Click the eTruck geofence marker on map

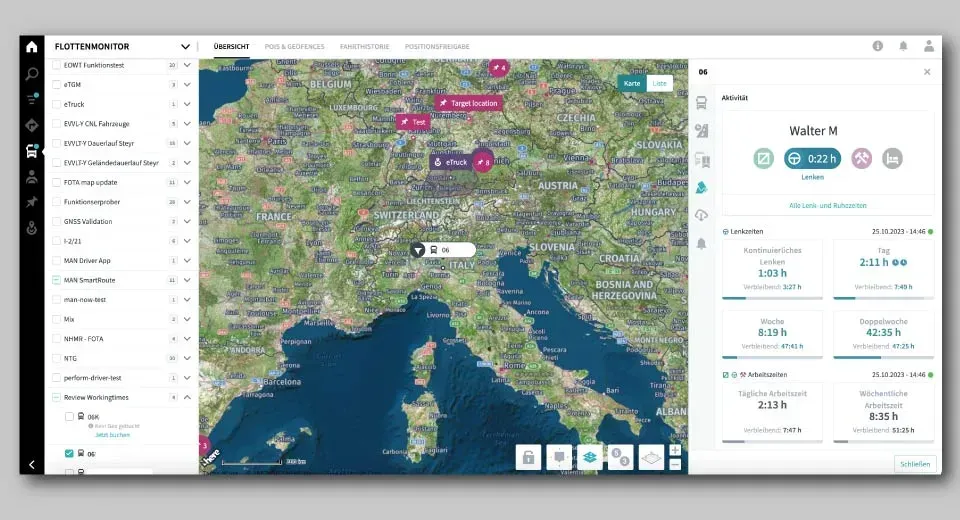click(451, 162)
